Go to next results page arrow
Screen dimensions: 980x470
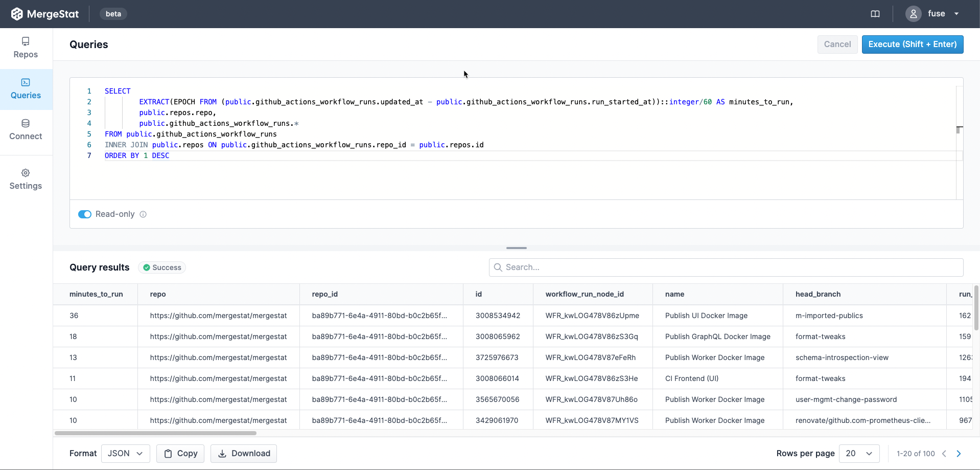(x=959, y=454)
